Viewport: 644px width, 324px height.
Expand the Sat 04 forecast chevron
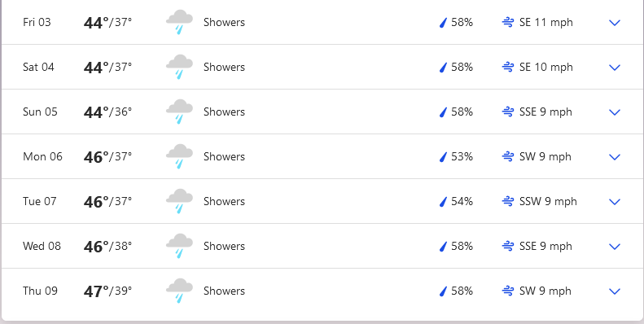coord(615,68)
